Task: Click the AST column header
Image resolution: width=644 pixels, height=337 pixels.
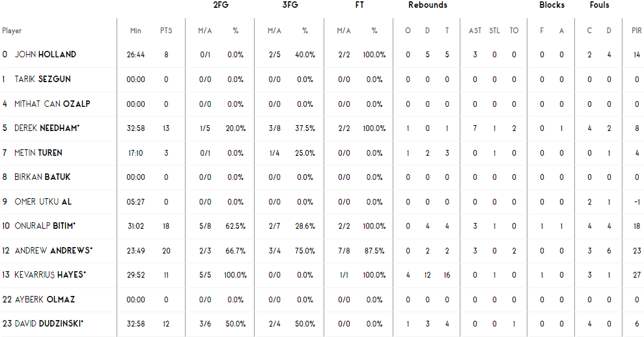Action: click(x=475, y=31)
